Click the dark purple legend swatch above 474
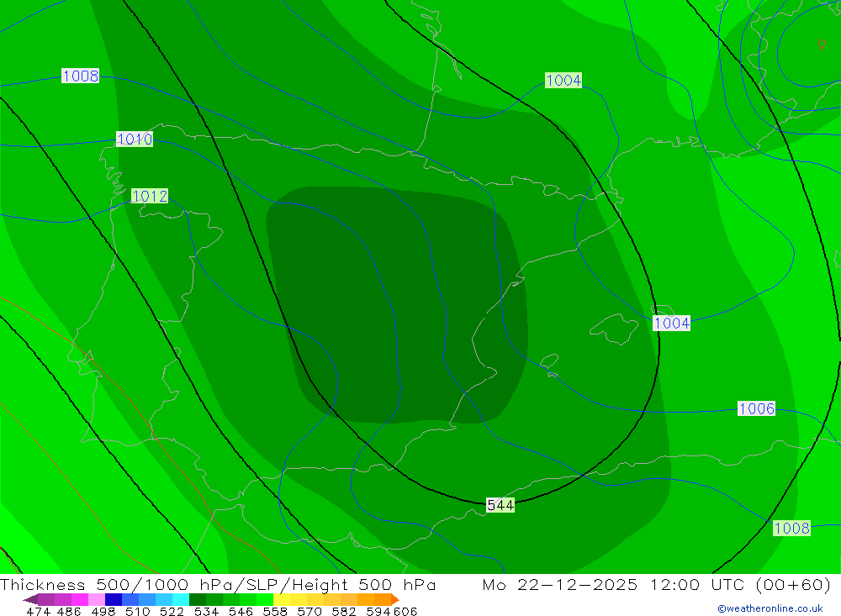Image resolution: width=841 pixels, height=616 pixels. (46, 599)
